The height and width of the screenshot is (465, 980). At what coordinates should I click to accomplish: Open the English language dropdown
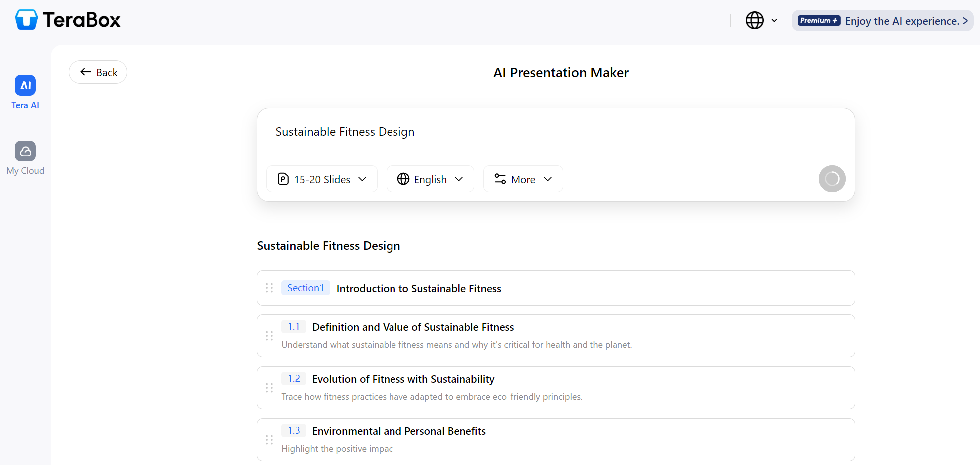click(430, 179)
